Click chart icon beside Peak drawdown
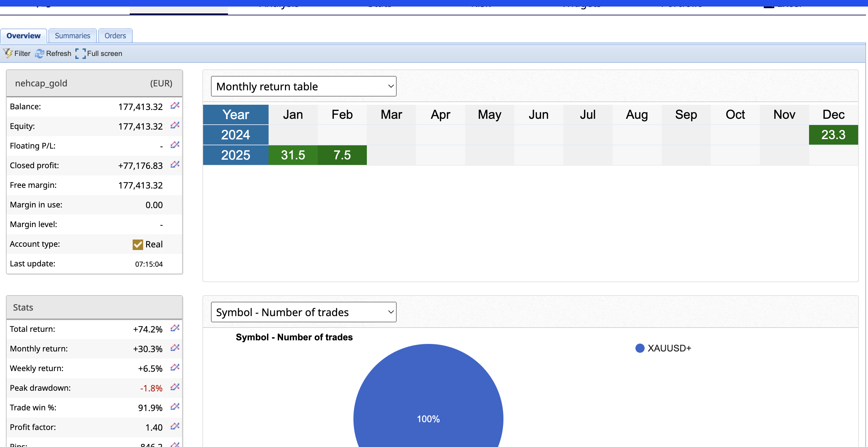This screenshot has width=868, height=447. pyautogui.click(x=175, y=387)
